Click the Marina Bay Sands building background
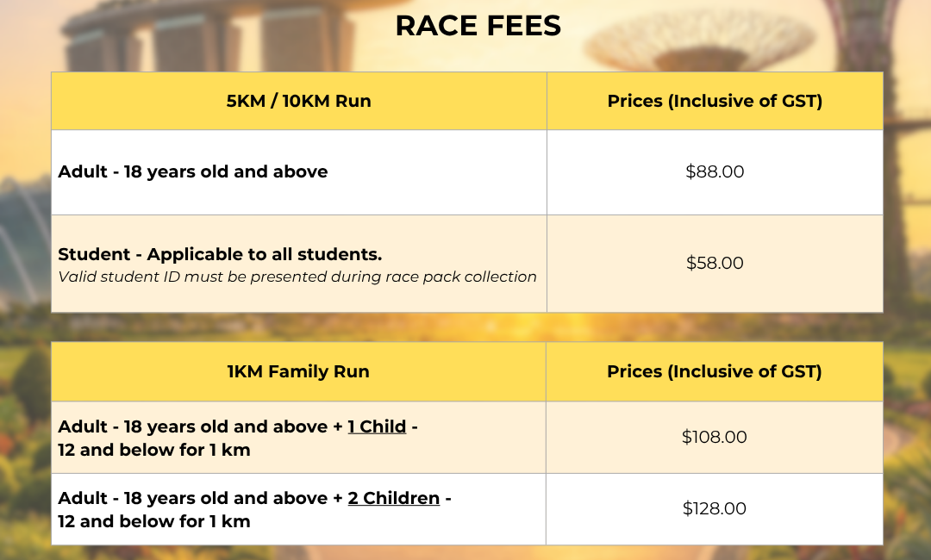Image resolution: width=931 pixels, height=560 pixels. tap(208, 35)
